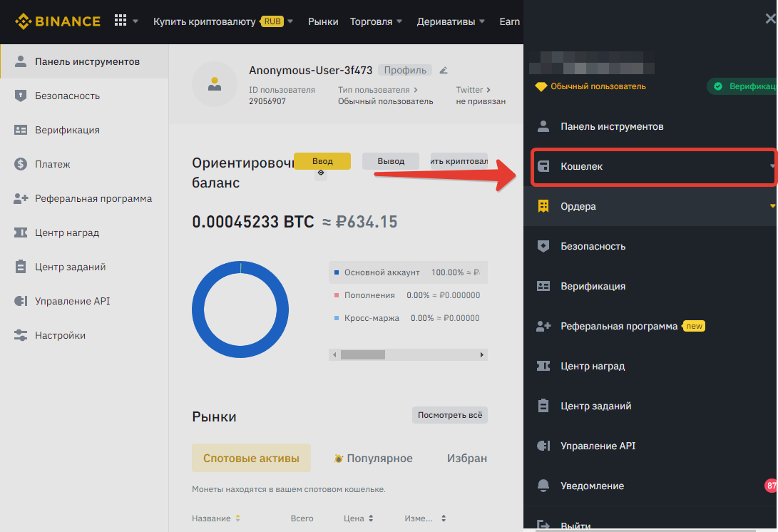
Task: Click the ticket icon next to Центр наград in left sidebar
Action: (x=21, y=232)
